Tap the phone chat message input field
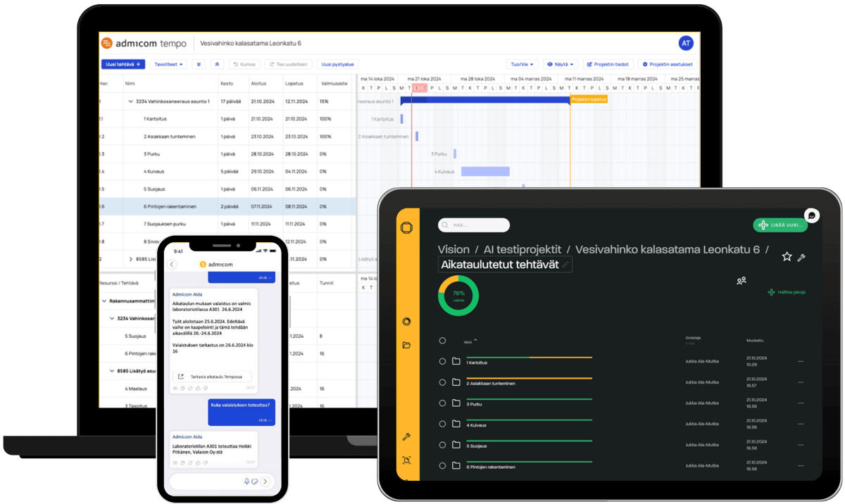845x504 pixels. (222, 481)
